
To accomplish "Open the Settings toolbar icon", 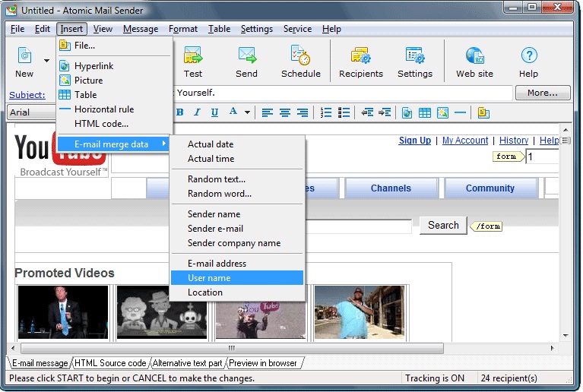I will (415, 55).
